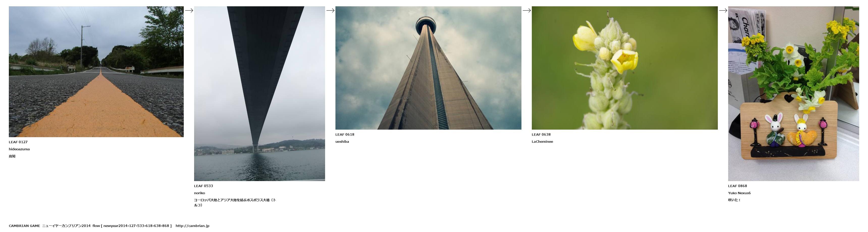Open the yellow flower close-up photo
The width and height of the screenshot is (868, 232).
pos(624,68)
